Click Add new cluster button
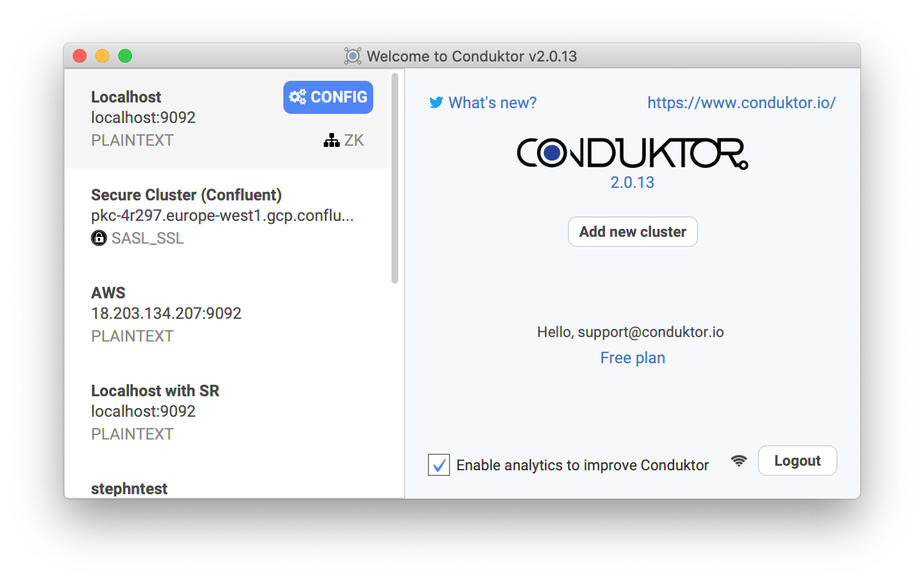Viewport: 924px width, 583px height. [633, 232]
